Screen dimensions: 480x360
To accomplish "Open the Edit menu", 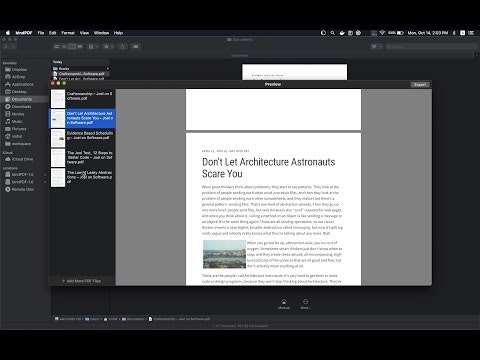I will click(x=53, y=33).
